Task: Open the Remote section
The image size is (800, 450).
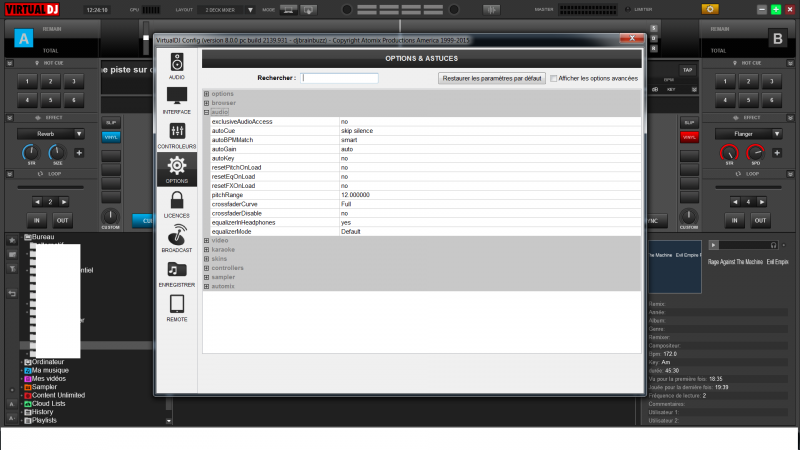Action: [x=177, y=308]
